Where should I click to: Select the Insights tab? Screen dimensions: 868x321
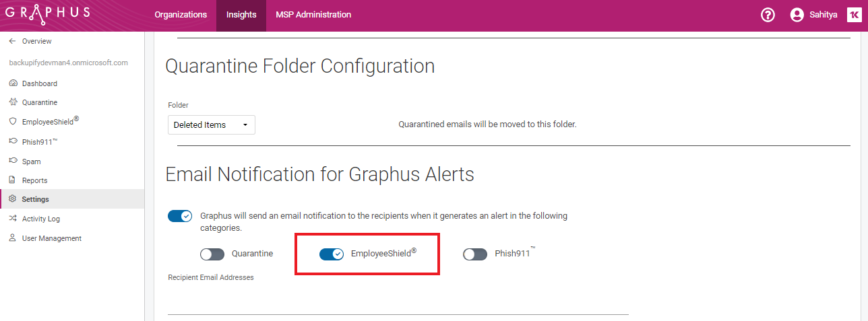pos(241,15)
